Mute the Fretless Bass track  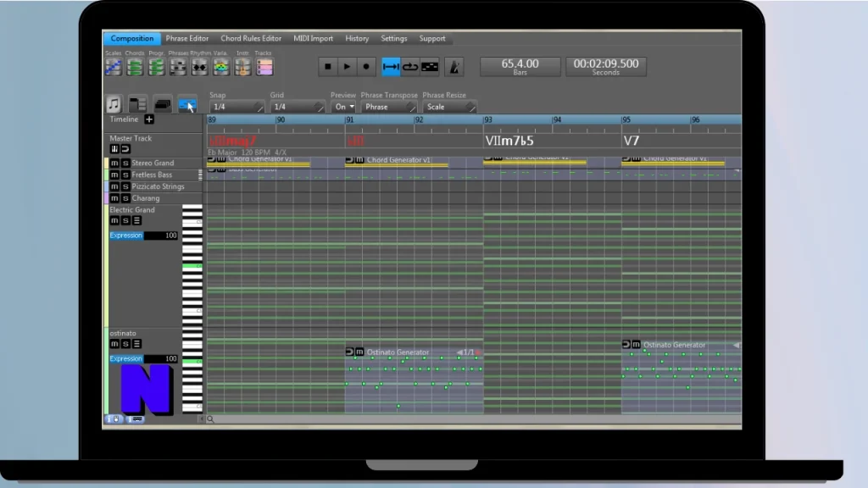(114, 175)
